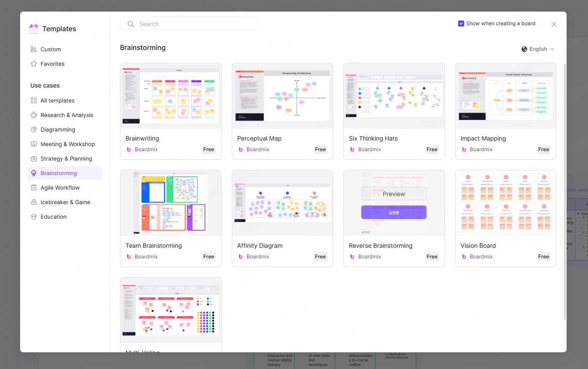The width and height of the screenshot is (588, 369).
Task: Click the Brainstorming lightbulb icon
Action: tap(34, 173)
